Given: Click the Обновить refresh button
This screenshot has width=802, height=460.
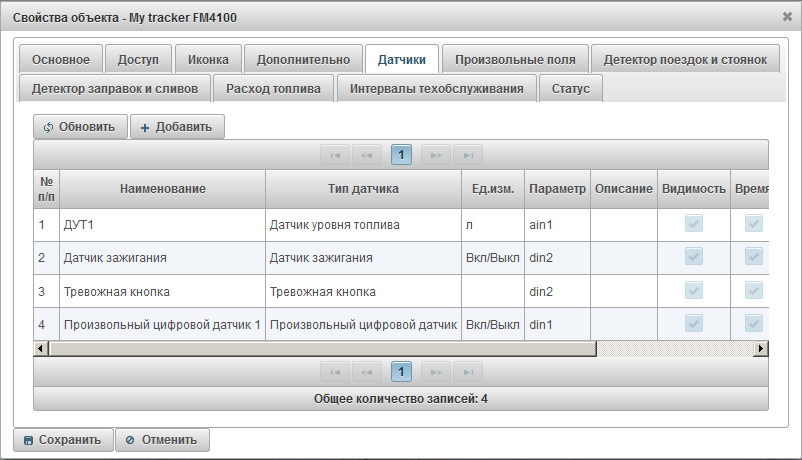Looking at the screenshot, I should point(81,127).
